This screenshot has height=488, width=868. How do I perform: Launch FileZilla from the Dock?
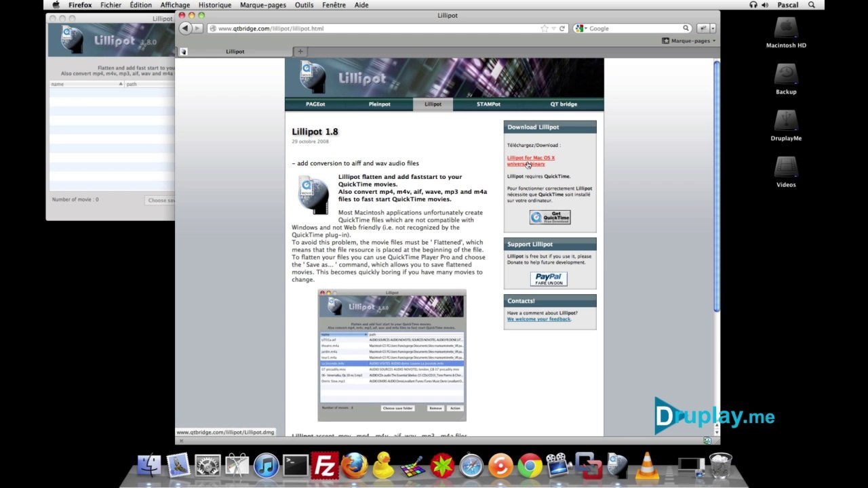point(325,466)
